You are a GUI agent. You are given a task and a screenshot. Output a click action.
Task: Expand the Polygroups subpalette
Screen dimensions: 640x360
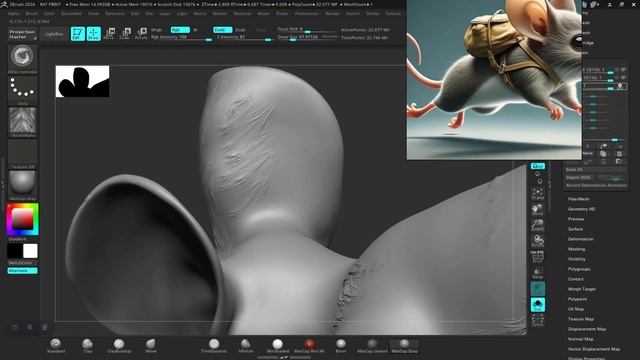click(x=579, y=269)
